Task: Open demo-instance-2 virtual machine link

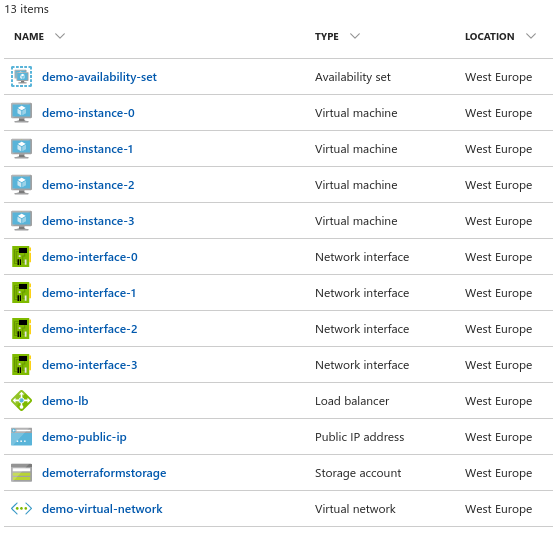Action: click(88, 185)
